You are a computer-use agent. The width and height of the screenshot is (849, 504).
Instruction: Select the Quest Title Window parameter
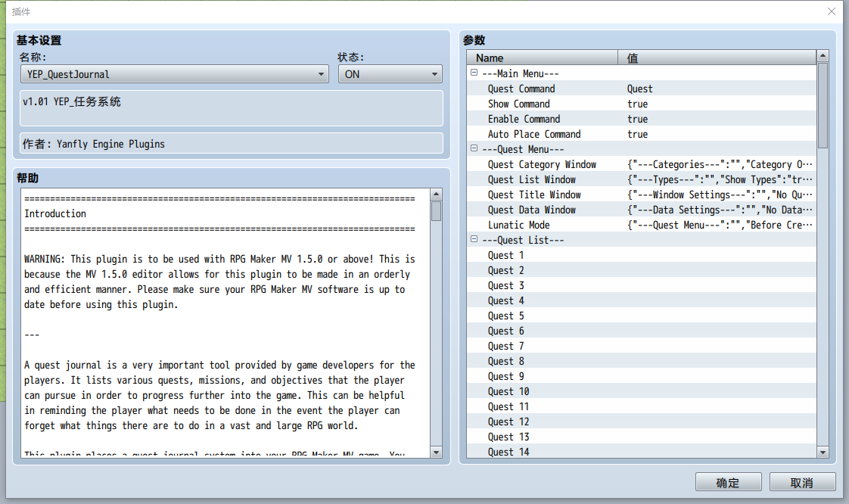642,195
